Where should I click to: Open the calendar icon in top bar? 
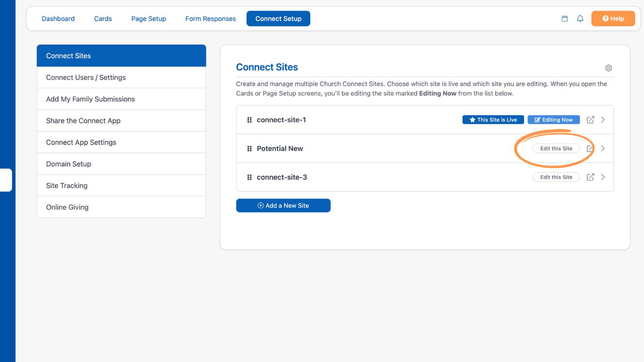565,19
